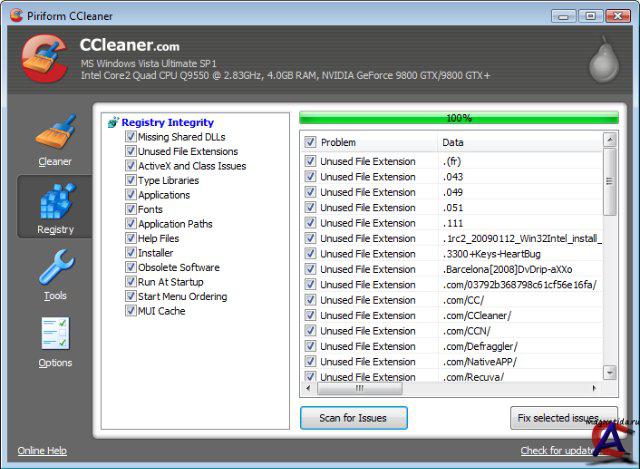
Task: Click the horizontal scrollbar thumb
Action: [x=360, y=388]
